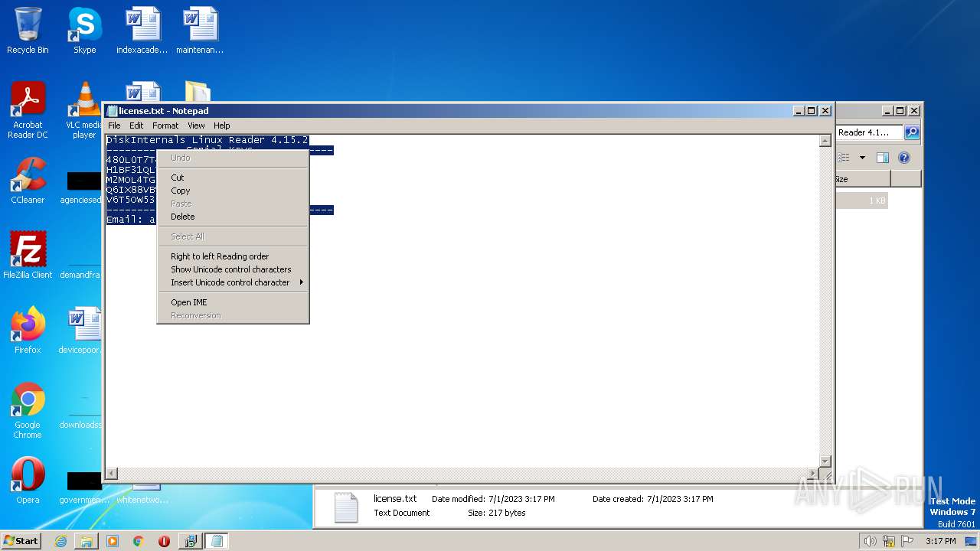980x551 pixels.
Task: Expand Insert Unicode control character submenu
Action: tap(233, 282)
